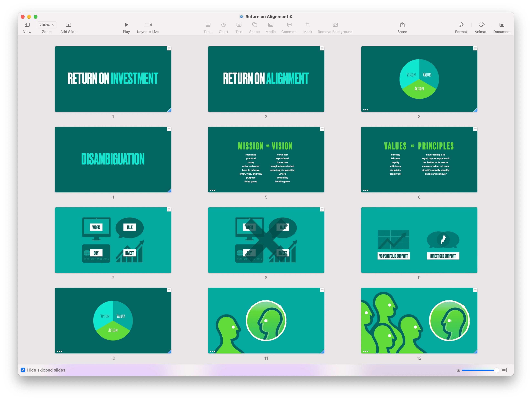Select slide 9 VC Portfolio Support
Viewport: 532px width, 400px height.
click(419, 240)
